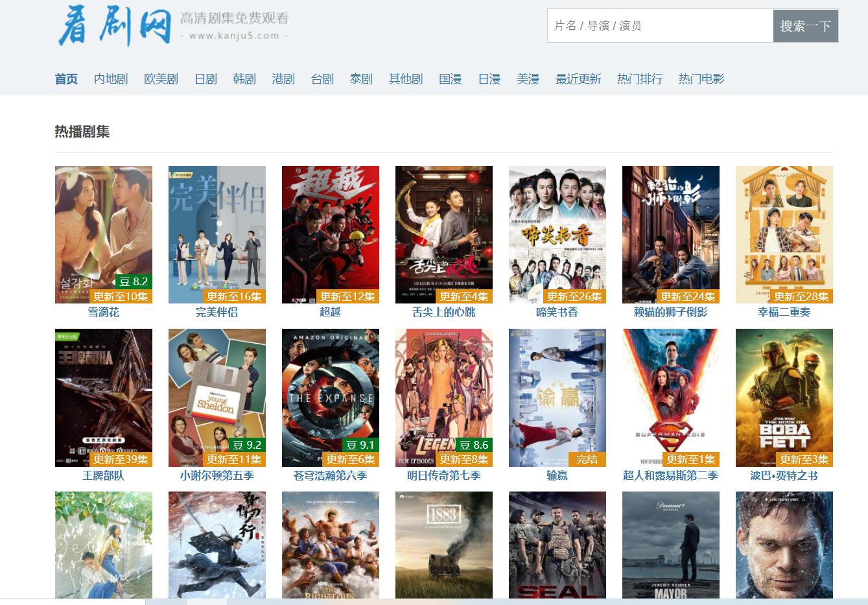Open the 波巴·费特之书 title link
The image size is (868, 605).
pyautogui.click(x=784, y=475)
